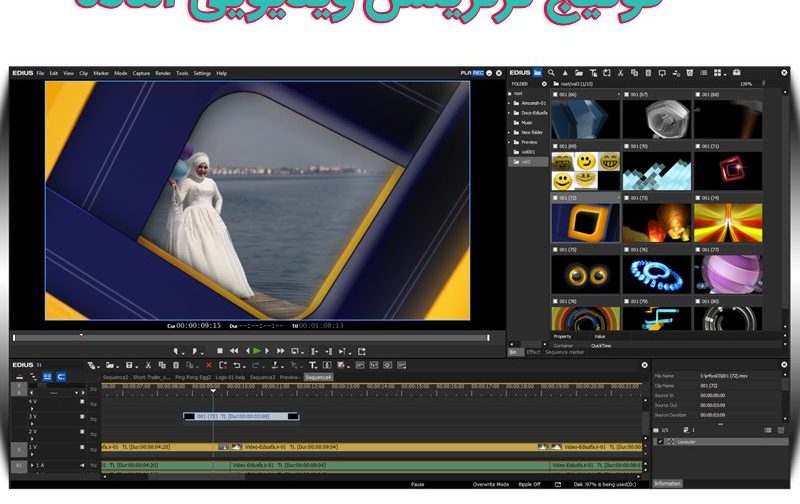This screenshot has width=800, height=504.
Task: Click the Folder view icon next to EDIUS bin logo
Action: 537,73
